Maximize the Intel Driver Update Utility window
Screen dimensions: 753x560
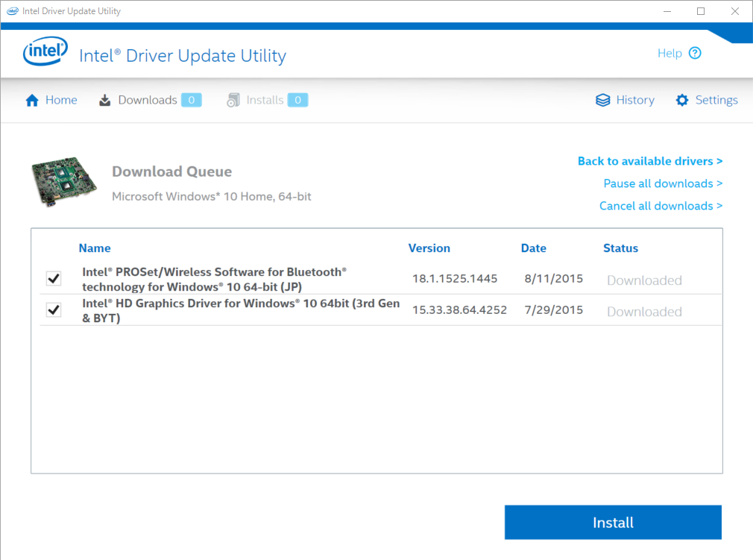tap(701, 11)
